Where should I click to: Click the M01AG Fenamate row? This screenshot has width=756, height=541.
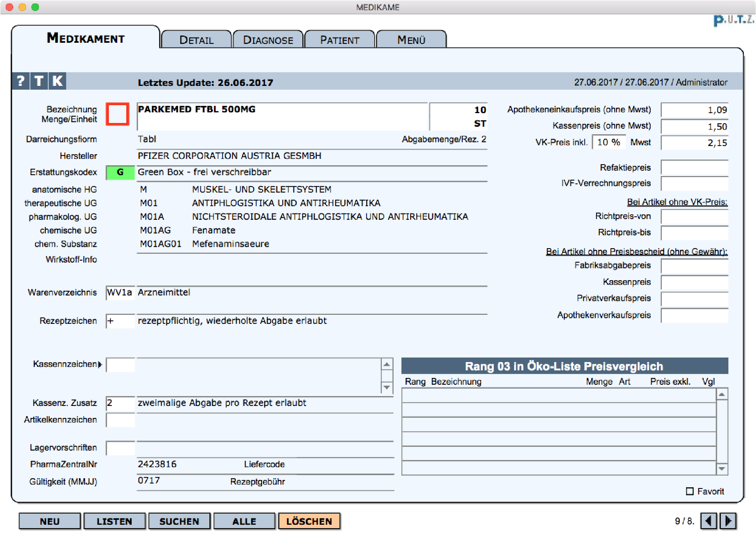pyautogui.click(x=188, y=230)
